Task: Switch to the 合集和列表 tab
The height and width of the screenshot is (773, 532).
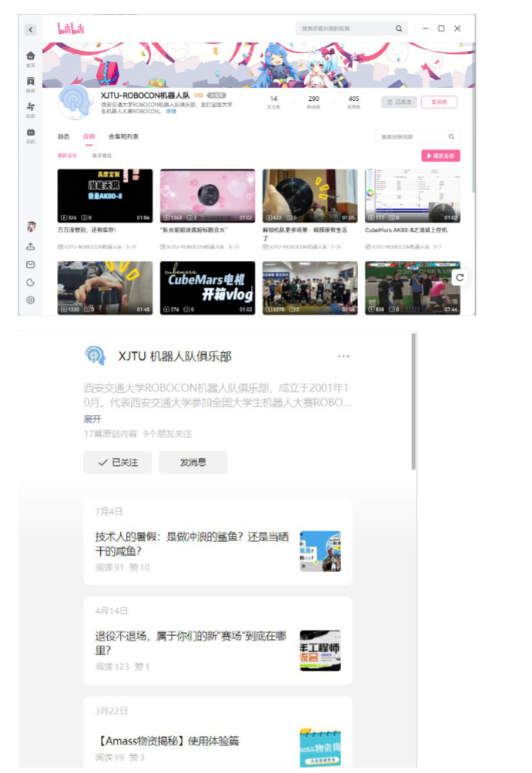Action: coord(123,136)
